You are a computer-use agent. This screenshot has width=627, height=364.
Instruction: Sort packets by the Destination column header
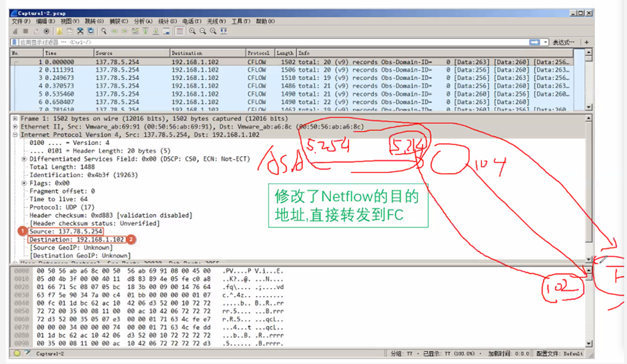tap(208, 53)
